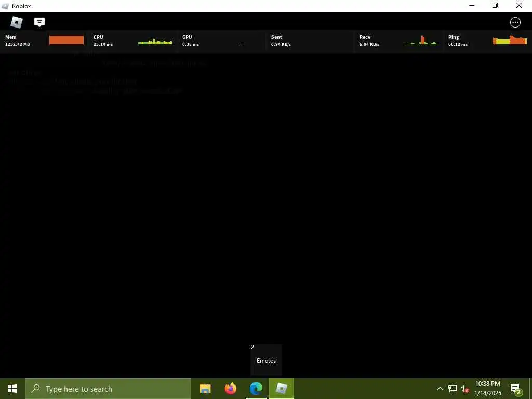Select the Roblox taskbar app icon
532x399 pixels.
coord(282,389)
